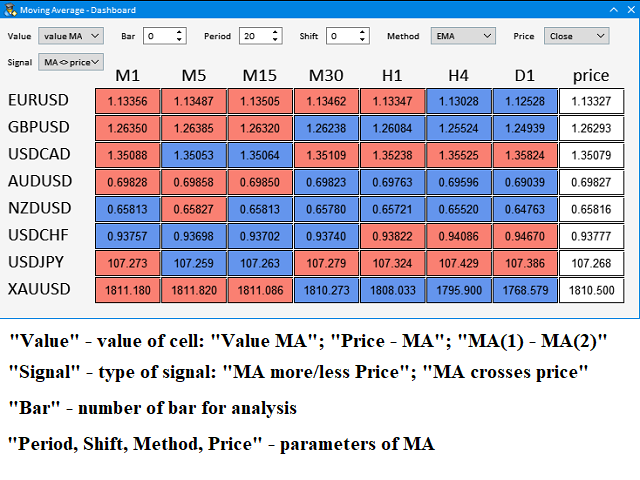The width and height of the screenshot is (640, 480).
Task: Increase the Shift value with up arrow
Action: tap(362, 32)
